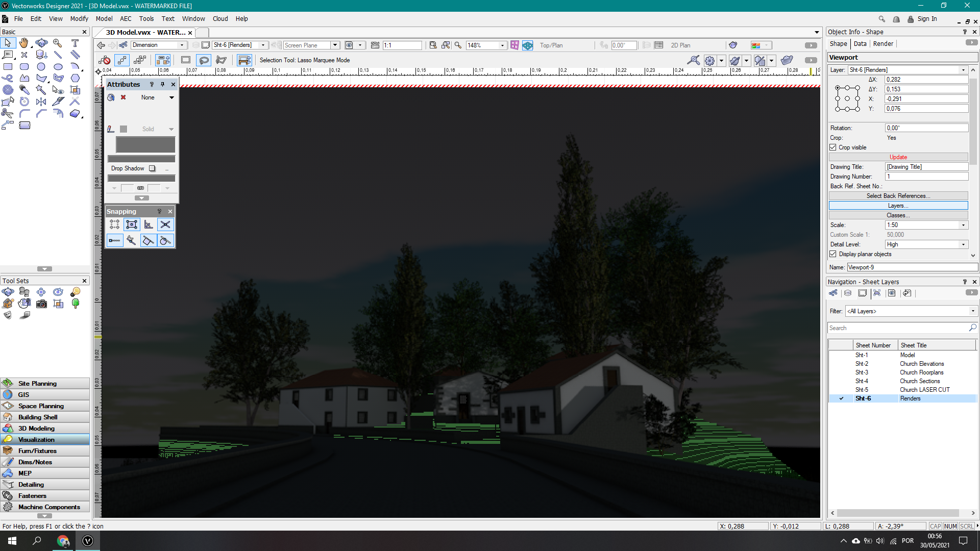
Task: Click the Update button
Action: click(x=898, y=157)
